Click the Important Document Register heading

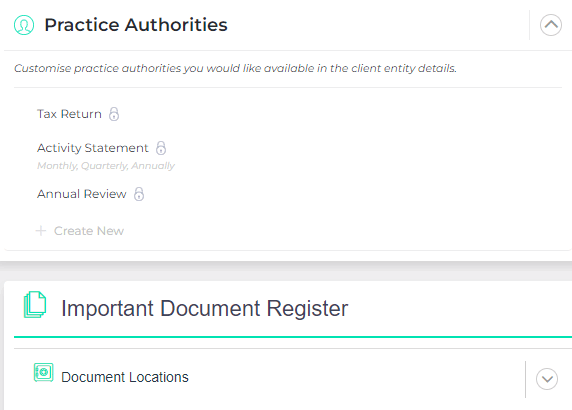(204, 308)
